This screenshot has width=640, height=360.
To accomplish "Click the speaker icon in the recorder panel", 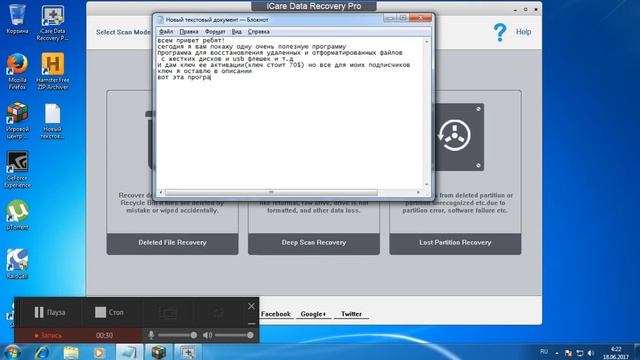I will click(x=207, y=335).
